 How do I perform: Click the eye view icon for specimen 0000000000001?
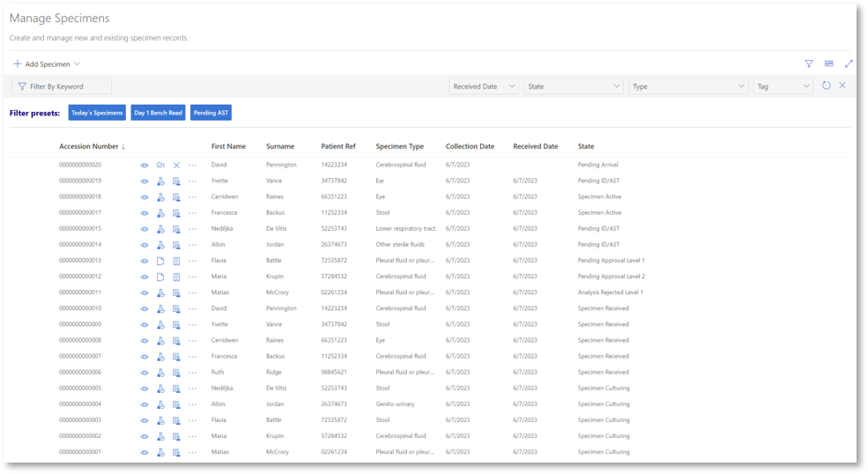pos(145,452)
